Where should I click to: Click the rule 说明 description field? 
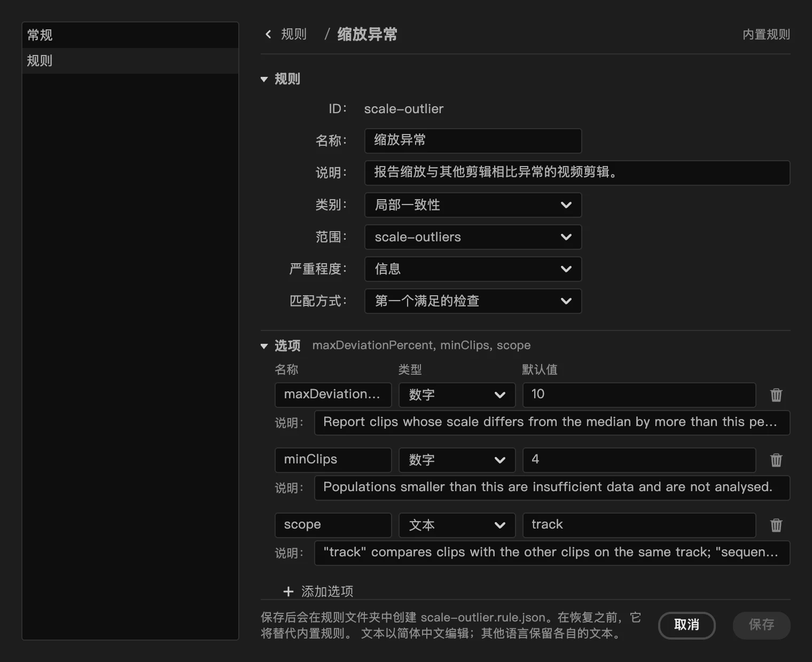[x=577, y=173]
